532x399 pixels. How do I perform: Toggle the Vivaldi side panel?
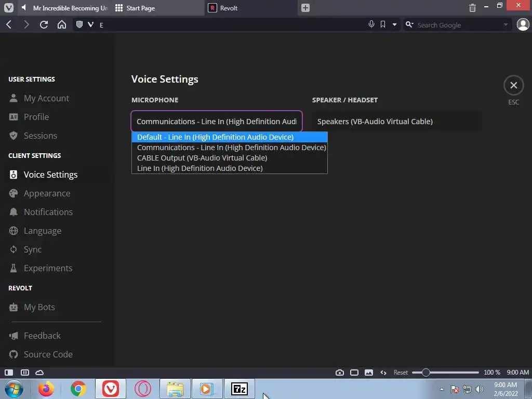point(9,373)
